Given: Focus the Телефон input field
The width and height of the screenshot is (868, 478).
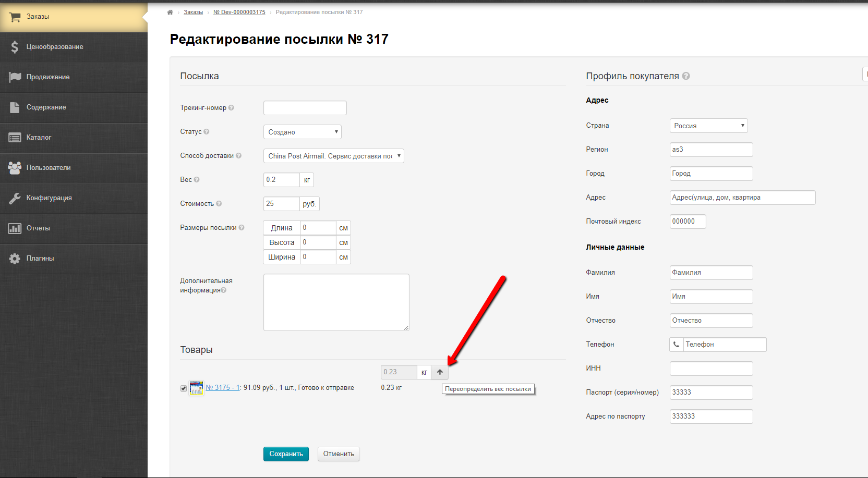Looking at the screenshot, I should pos(725,345).
